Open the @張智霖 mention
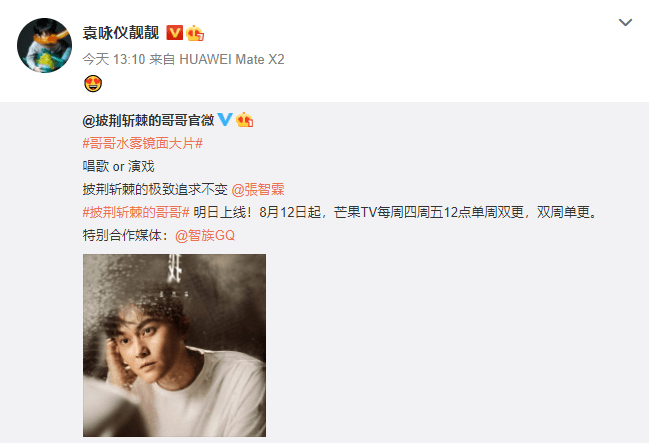This screenshot has width=649, height=443. (258, 190)
